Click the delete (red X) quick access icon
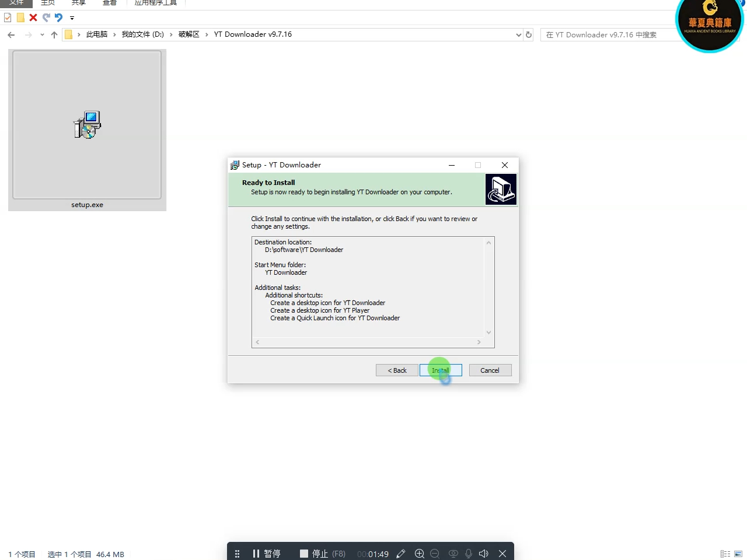The height and width of the screenshot is (560, 747). [x=33, y=17]
